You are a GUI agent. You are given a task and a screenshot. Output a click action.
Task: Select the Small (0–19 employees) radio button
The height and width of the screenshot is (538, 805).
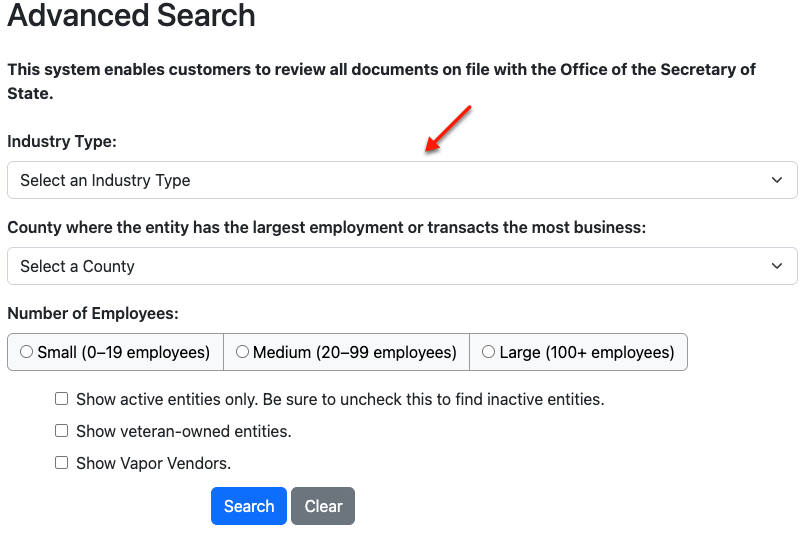click(26, 352)
